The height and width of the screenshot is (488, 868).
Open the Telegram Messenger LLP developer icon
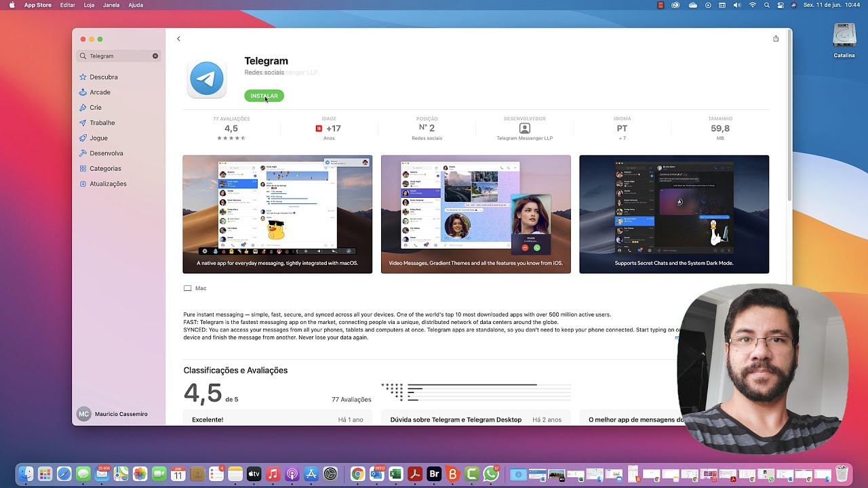pos(524,128)
